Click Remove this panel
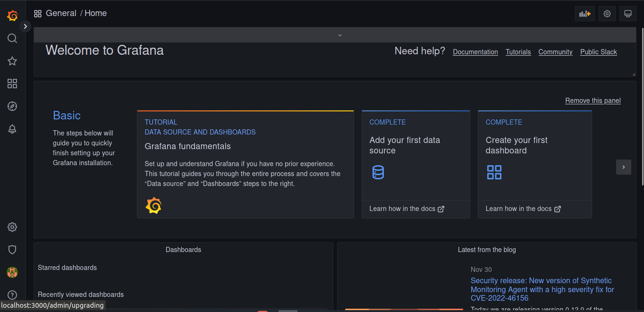This screenshot has width=644, height=312. pyautogui.click(x=593, y=101)
